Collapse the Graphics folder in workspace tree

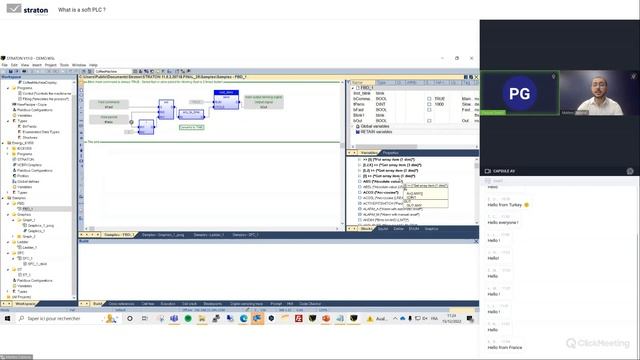tap(8, 214)
